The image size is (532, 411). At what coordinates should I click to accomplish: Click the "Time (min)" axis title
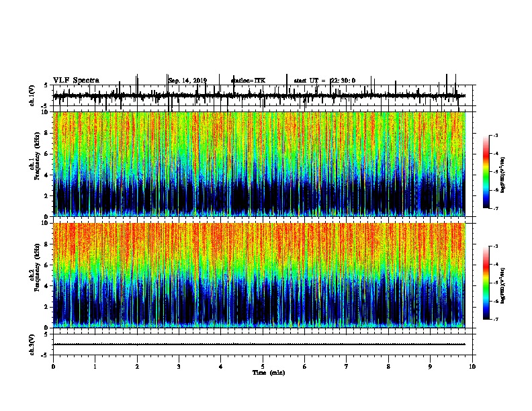click(269, 373)
